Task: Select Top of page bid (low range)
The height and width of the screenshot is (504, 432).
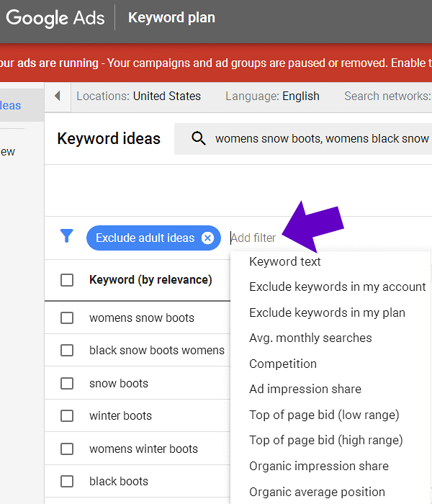Action: pos(324,415)
